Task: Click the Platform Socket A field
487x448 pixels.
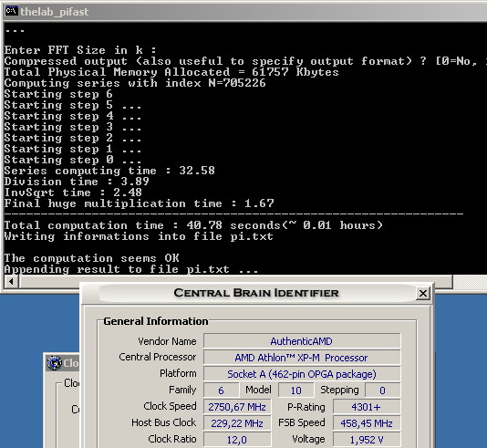Action: coord(302,374)
